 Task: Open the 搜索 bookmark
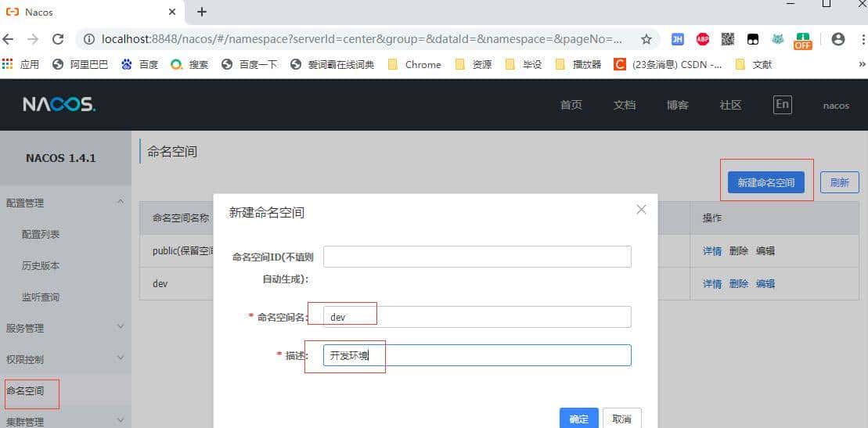(190, 65)
